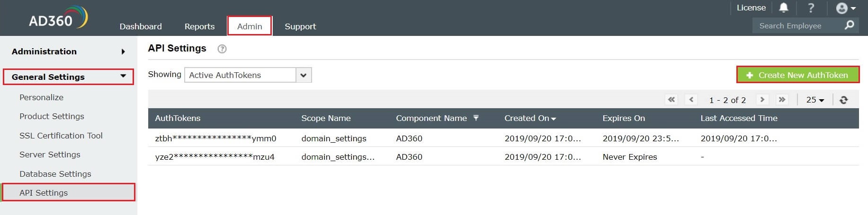Open the License link
Screen dimensions: 868x215
[x=751, y=8]
